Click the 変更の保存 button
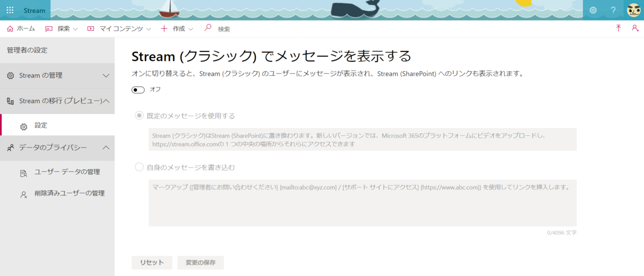644x276 pixels. [201, 263]
